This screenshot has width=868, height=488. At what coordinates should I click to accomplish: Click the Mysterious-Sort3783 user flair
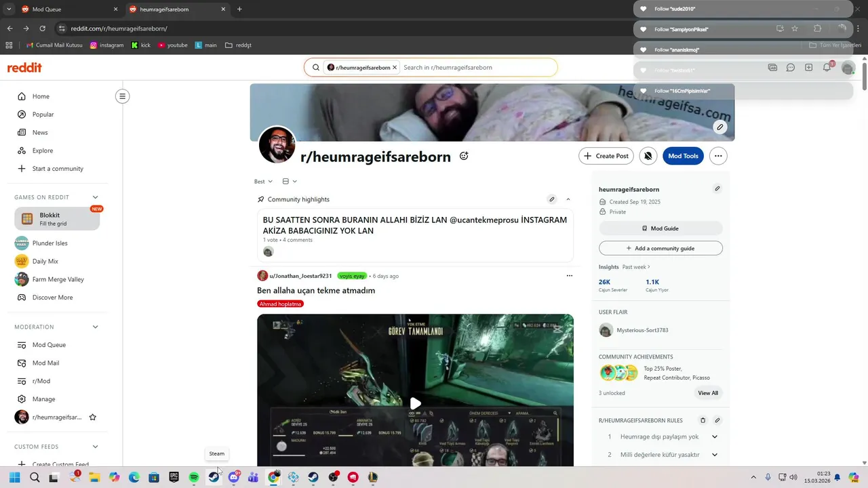click(642, 330)
